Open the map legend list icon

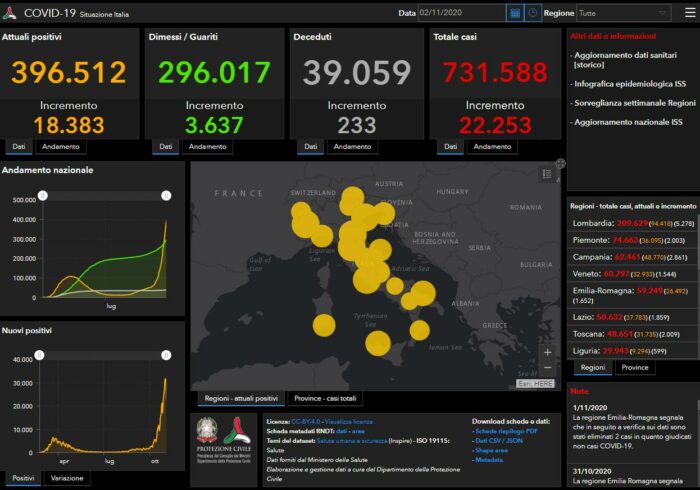(x=547, y=174)
